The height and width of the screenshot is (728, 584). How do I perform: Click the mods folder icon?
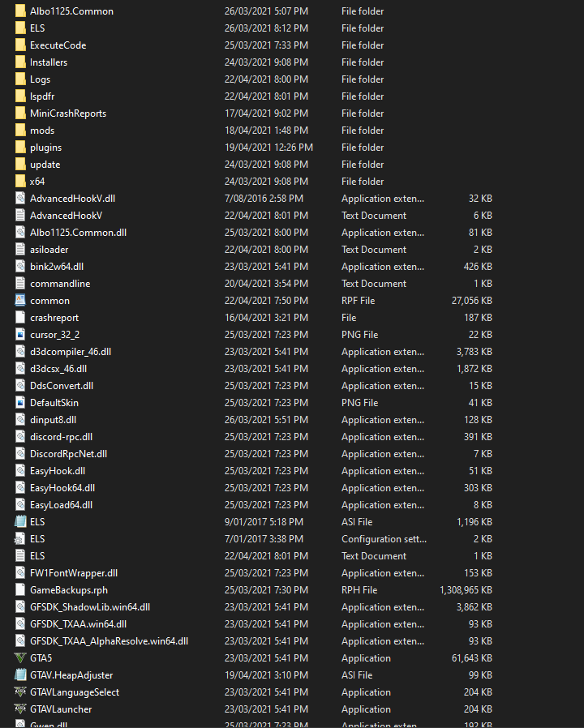[20, 131]
